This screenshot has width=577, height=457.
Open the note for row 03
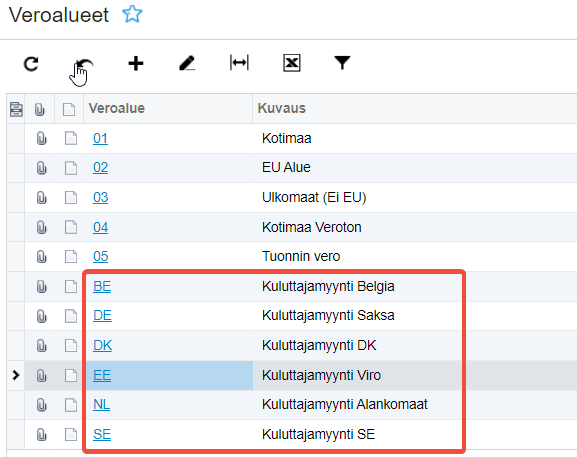[x=71, y=197]
